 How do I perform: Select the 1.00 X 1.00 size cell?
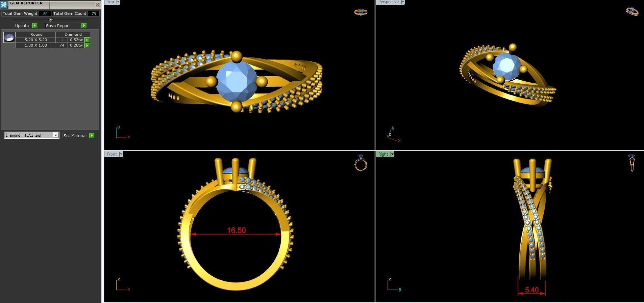pyautogui.click(x=35, y=45)
